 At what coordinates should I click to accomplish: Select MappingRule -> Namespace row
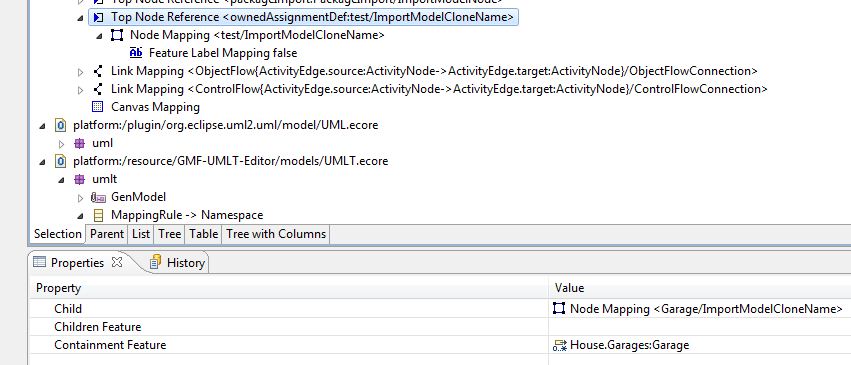pyautogui.click(x=187, y=215)
